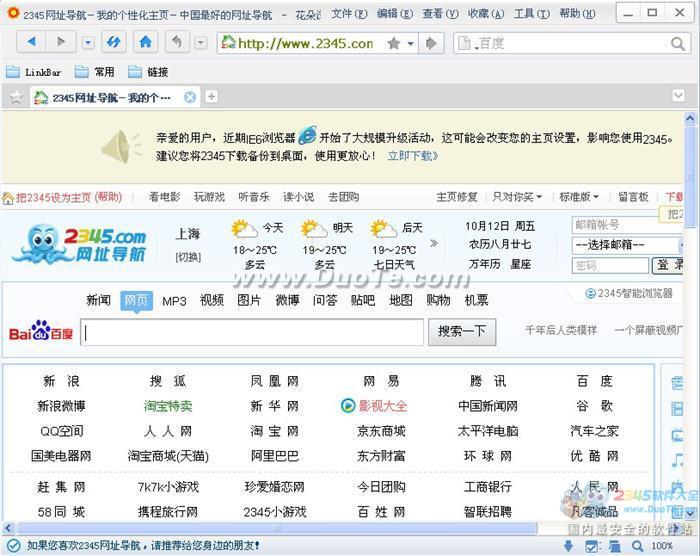Click the favorite star in address bar
The height and width of the screenshot is (556, 700).
tap(394, 43)
